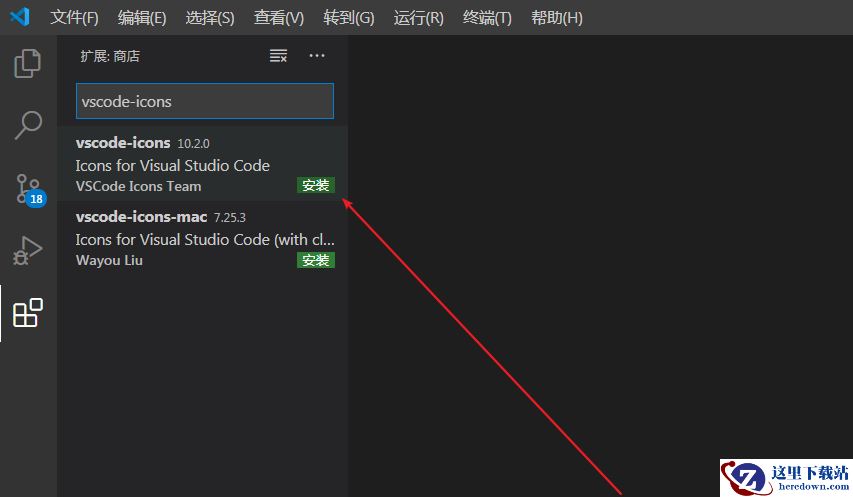The height and width of the screenshot is (497, 853).
Task: Open the Run and Debug view
Action: (28, 251)
